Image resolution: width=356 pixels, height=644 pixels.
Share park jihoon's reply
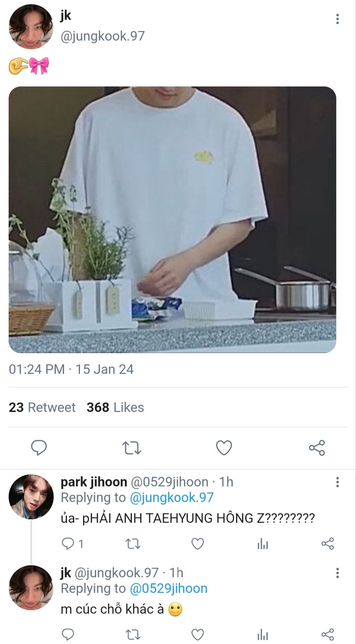328,544
